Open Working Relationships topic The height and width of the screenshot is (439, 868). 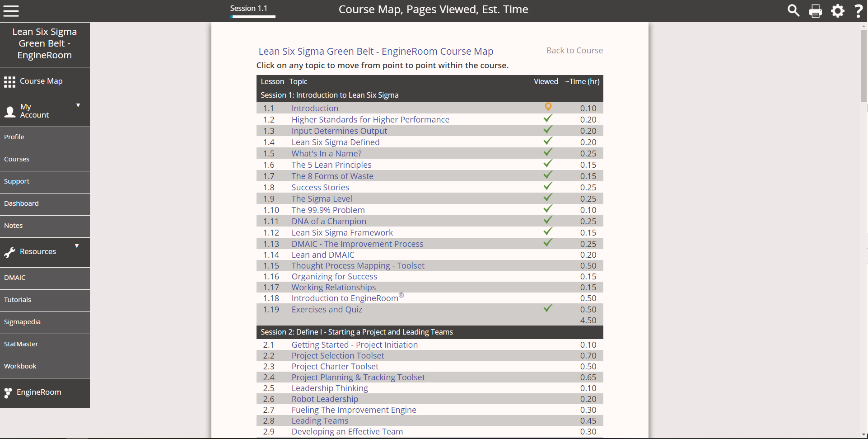click(334, 288)
